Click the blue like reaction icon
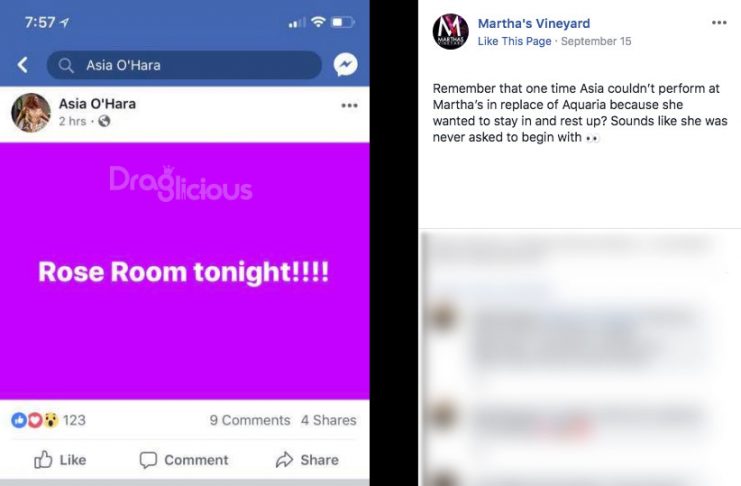The image size is (741, 486). (x=19, y=420)
